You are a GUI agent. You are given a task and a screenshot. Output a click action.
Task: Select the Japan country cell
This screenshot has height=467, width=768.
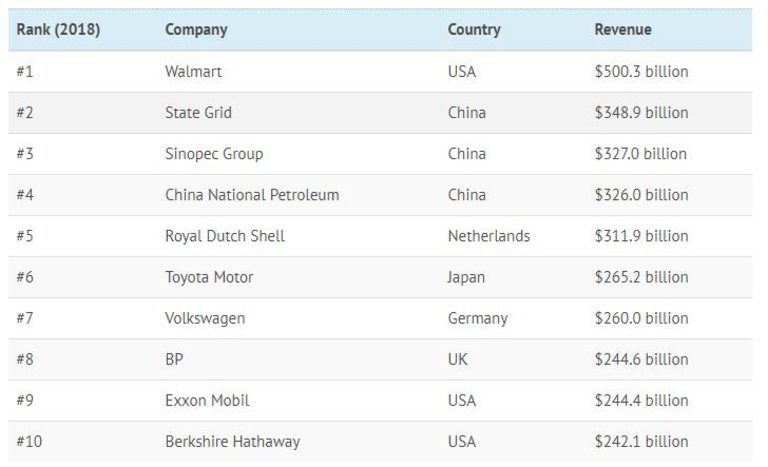point(467,277)
